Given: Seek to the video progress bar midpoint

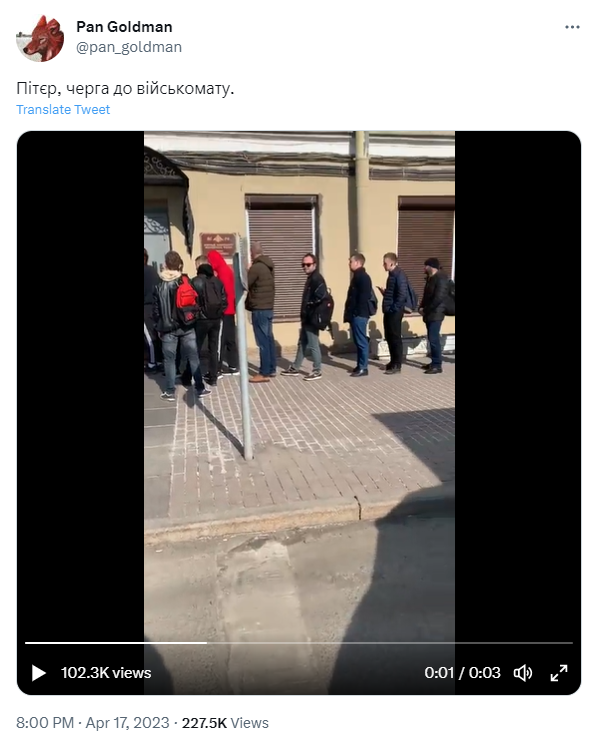Looking at the screenshot, I should point(299,643).
